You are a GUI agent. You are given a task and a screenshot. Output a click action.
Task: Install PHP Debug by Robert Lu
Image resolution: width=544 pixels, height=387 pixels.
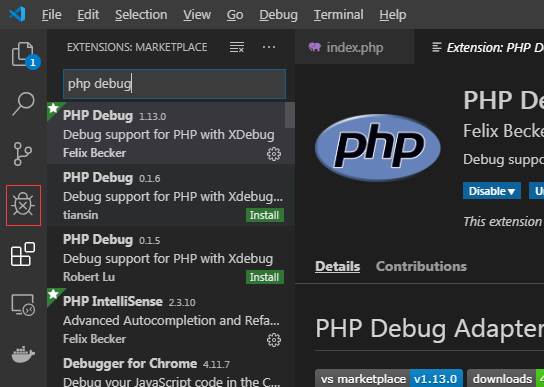coord(265,277)
